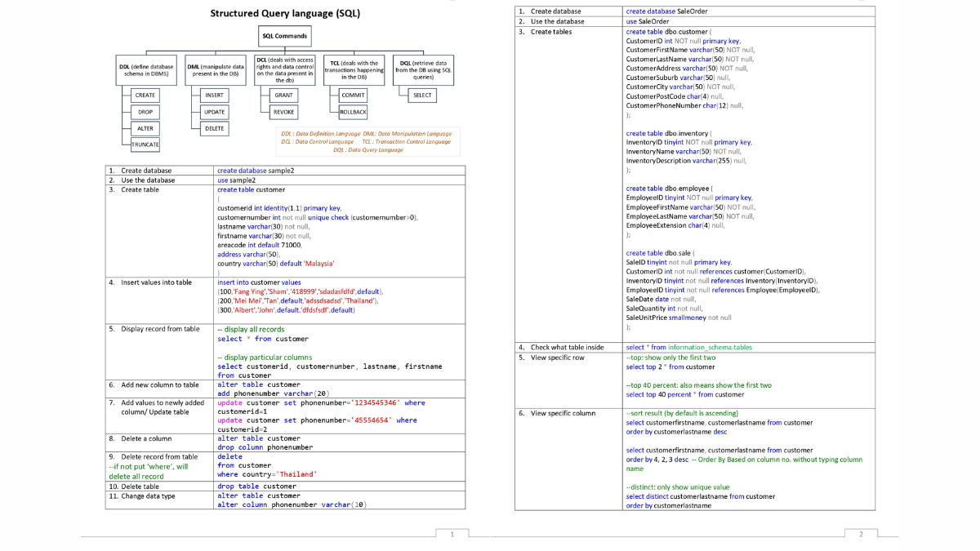980x551 pixels.
Task: Select the '10. Delete table' row label
Action: pos(134,487)
